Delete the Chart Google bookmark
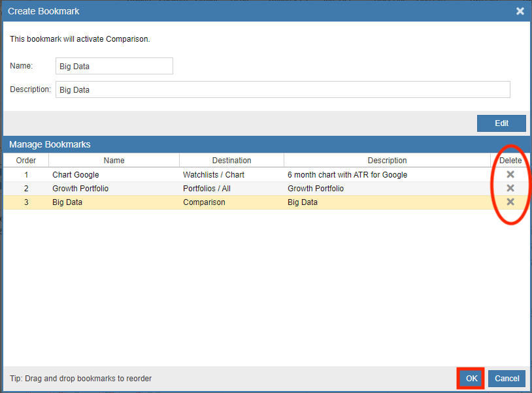 pyautogui.click(x=510, y=174)
